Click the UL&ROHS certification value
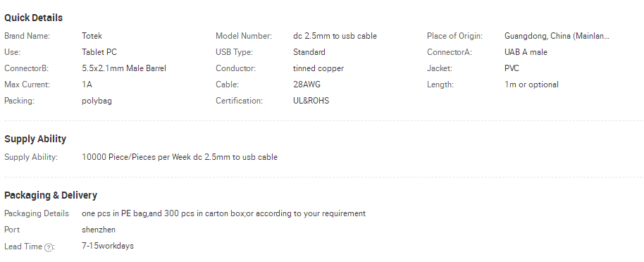The image size is (644, 262). pos(311,101)
